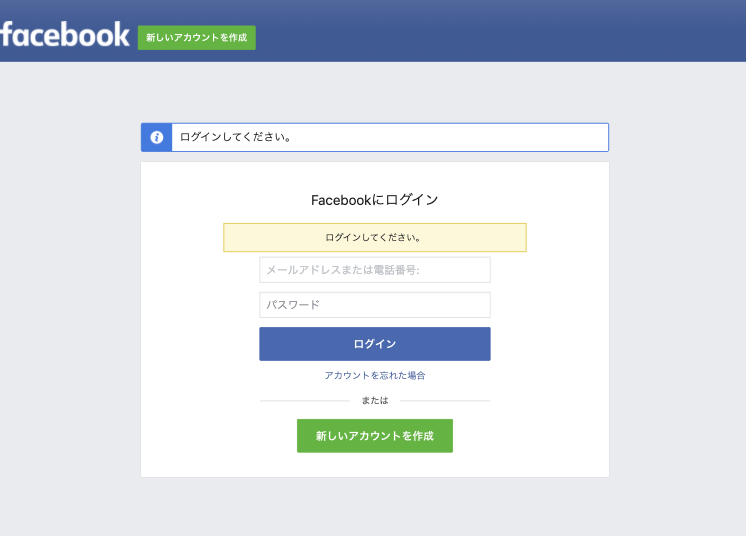The height and width of the screenshot is (536, 746).
Task: Click the Facebookにログイン heading
Action: click(x=375, y=200)
